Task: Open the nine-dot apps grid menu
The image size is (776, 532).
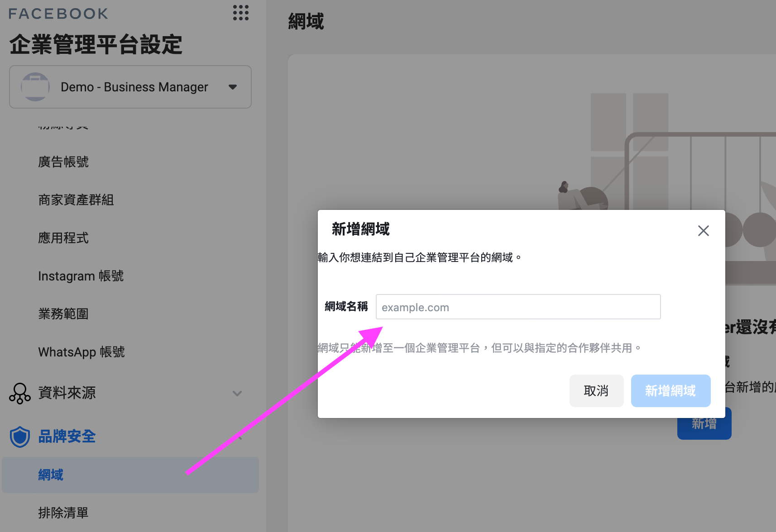Action: point(240,13)
